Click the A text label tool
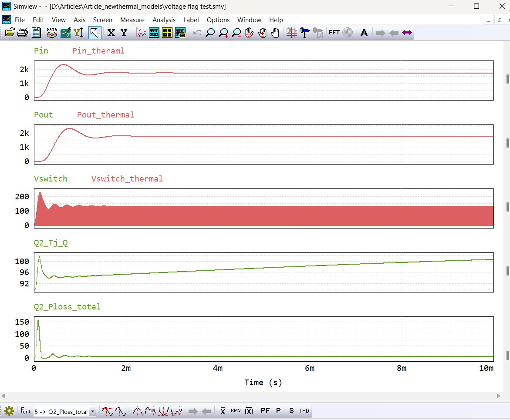The height and width of the screenshot is (420, 510). [364, 33]
